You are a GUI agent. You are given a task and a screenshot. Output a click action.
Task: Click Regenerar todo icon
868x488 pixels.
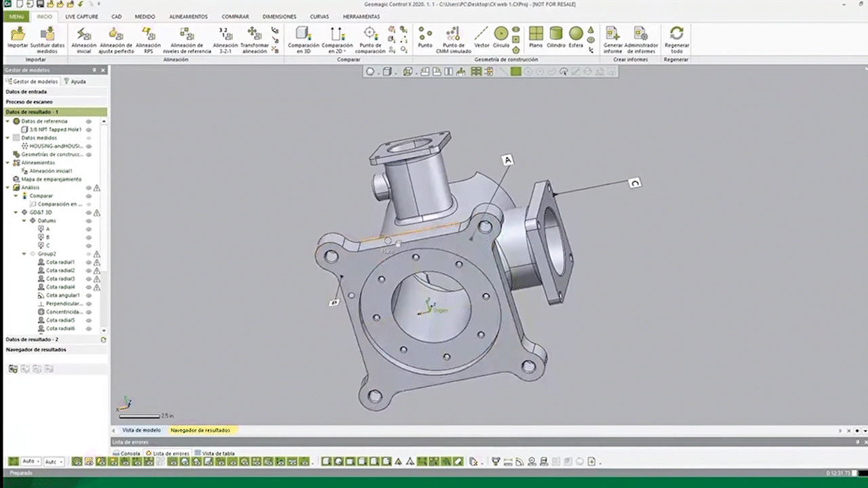676,39
